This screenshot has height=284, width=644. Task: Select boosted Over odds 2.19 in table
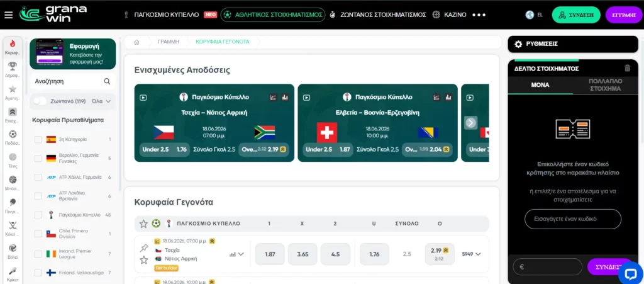[x=440, y=254]
